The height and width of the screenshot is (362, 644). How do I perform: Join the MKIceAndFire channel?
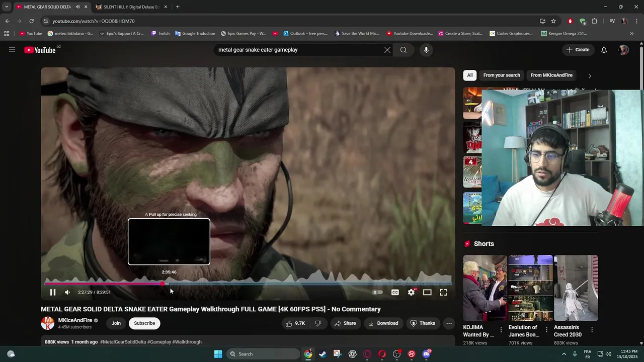coord(116,323)
